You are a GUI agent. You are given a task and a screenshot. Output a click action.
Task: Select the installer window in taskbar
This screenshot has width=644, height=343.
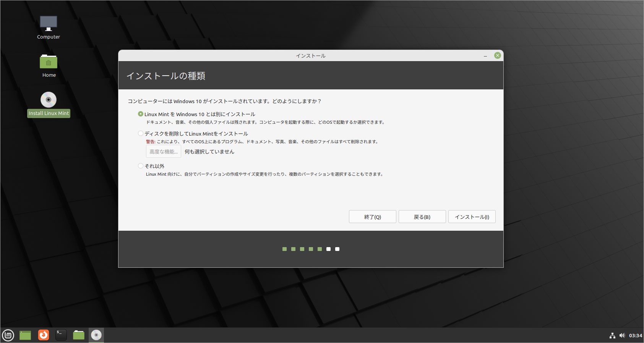pyautogui.click(x=96, y=335)
